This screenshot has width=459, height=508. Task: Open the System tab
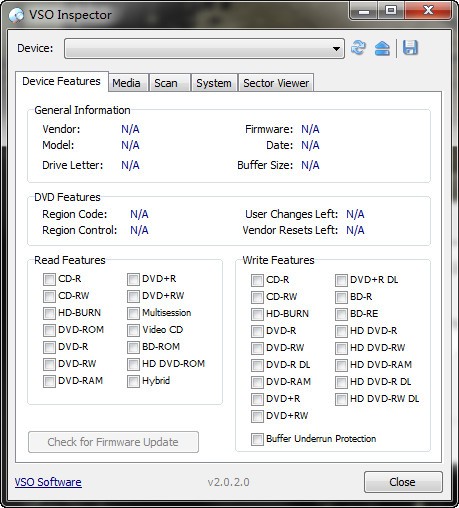pyautogui.click(x=214, y=83)
